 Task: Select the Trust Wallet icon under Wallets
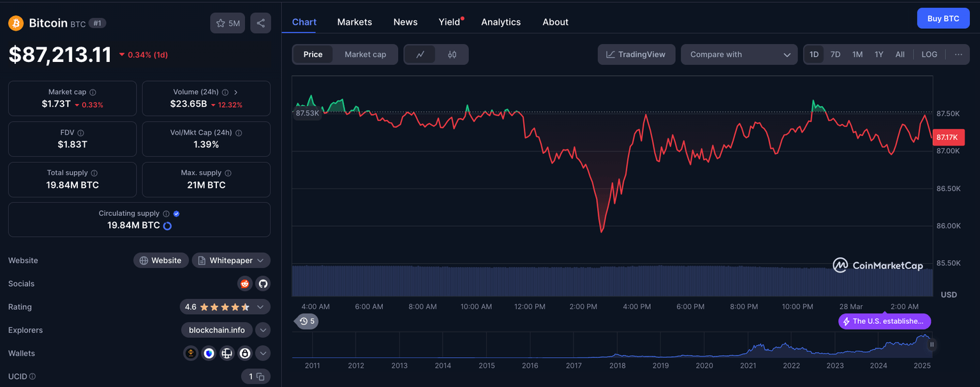click(209, 353)
